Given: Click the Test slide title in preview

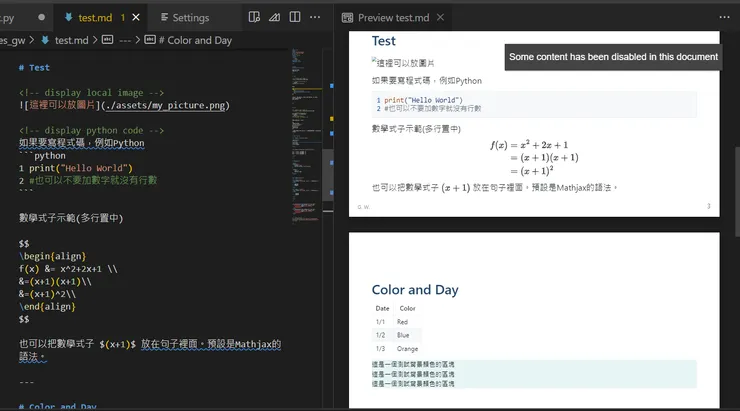Looking at the screenshot, I should (383, 41).
